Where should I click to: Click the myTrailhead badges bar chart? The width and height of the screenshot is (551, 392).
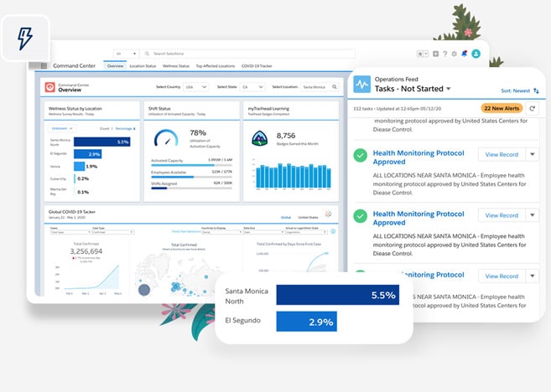[x=293, y=175]
